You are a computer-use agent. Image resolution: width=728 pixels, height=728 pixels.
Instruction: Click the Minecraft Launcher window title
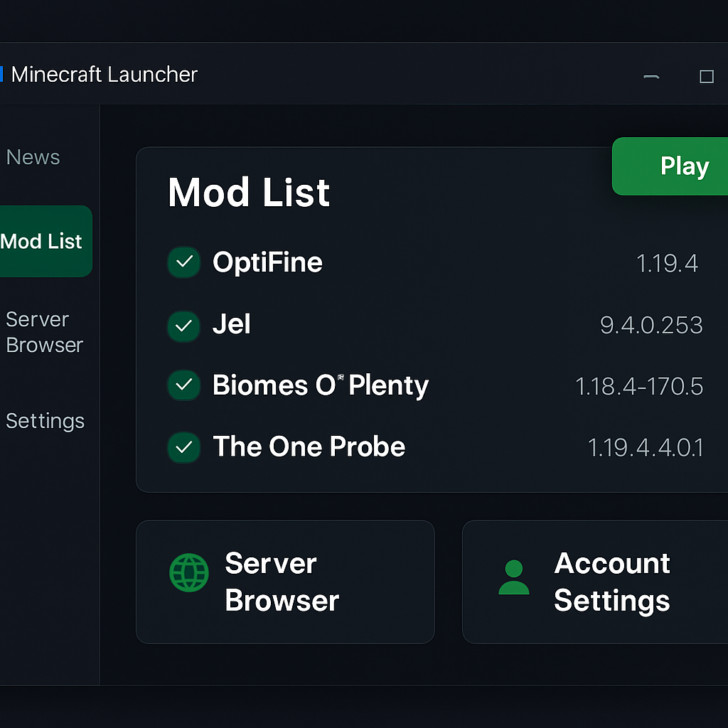(x=105, y=74)
